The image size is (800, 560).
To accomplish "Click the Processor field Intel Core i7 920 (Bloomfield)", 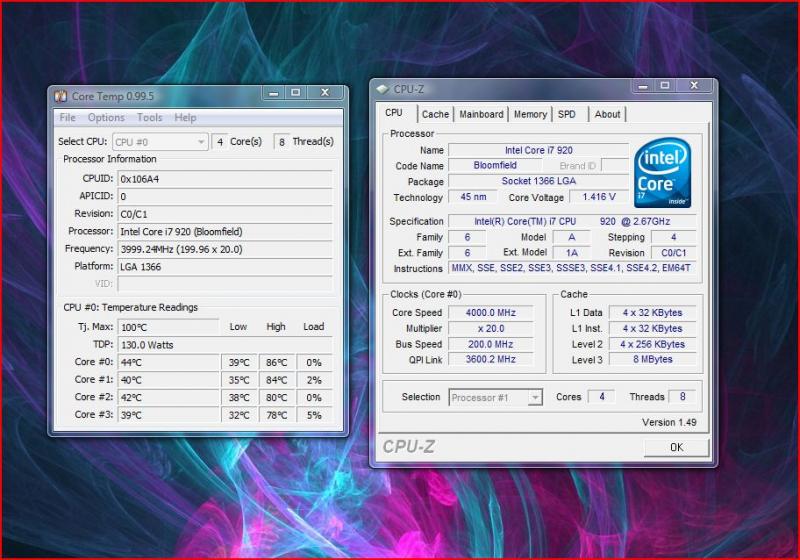I will point(224,232).
